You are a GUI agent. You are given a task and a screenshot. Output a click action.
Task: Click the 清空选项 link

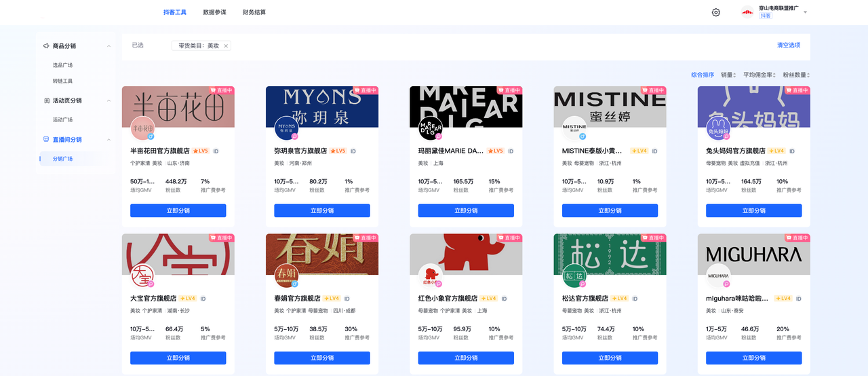point(788,45)
